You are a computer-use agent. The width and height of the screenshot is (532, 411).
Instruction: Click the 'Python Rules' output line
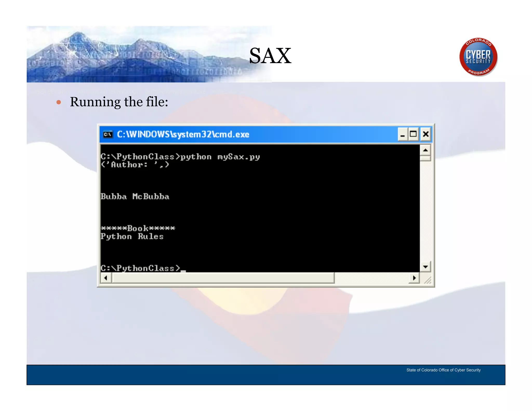pos(132,236)
